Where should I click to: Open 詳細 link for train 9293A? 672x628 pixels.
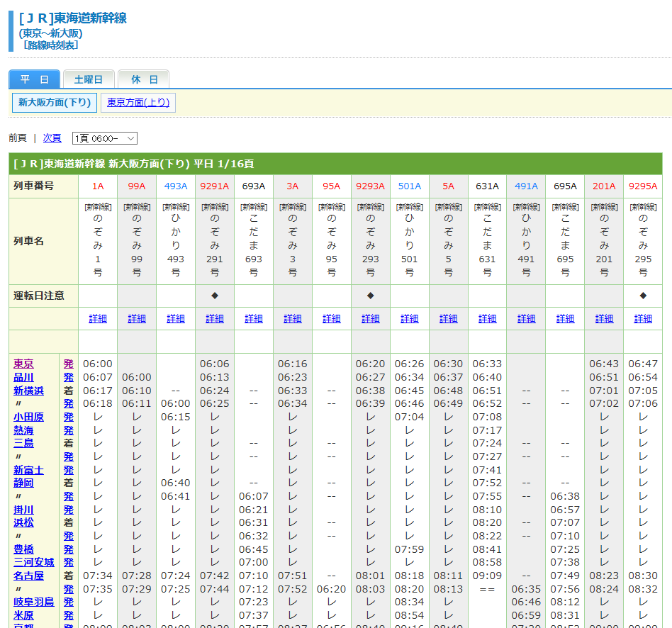click(x=371, y=318)
